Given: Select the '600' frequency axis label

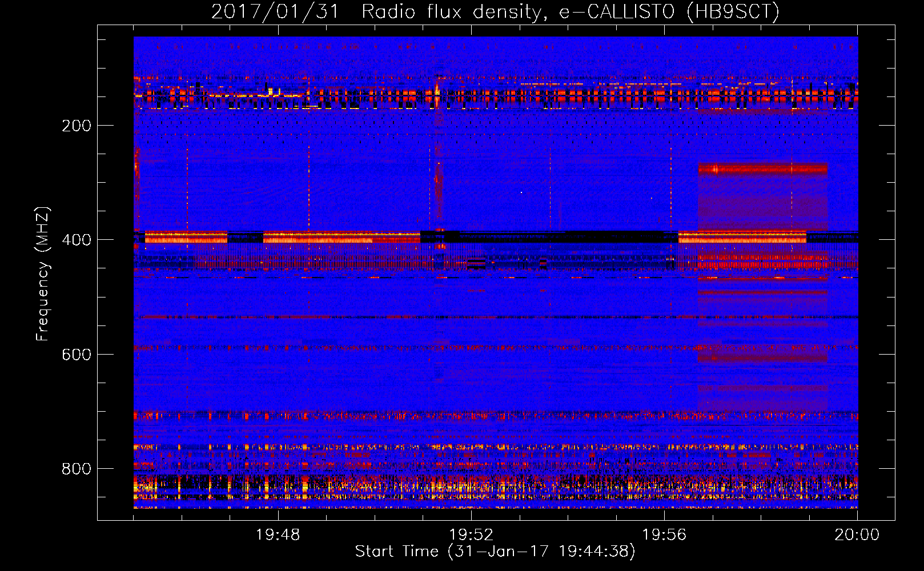Looking at the screenshot, I should (77, 355).
